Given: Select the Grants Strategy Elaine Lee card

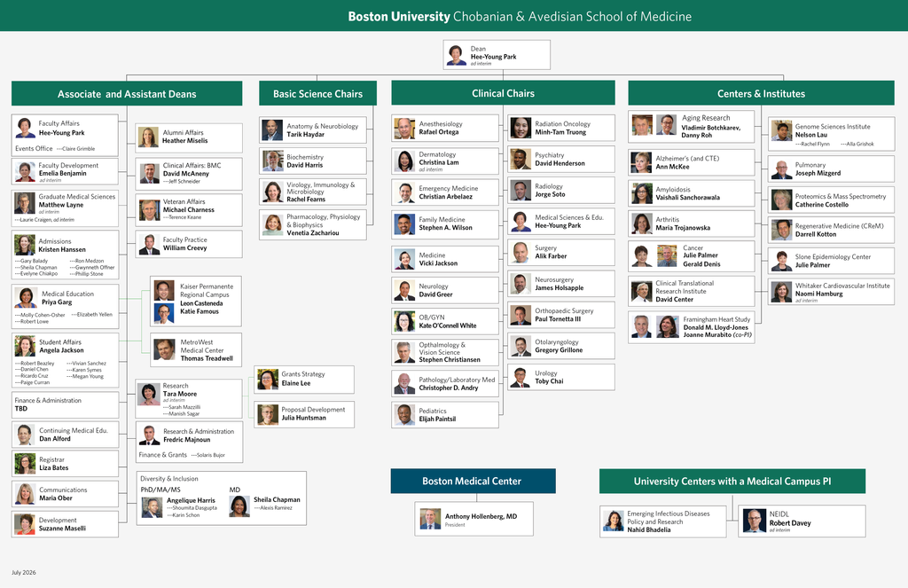Looking at the screenshot, I should click(x=304, y=380).
